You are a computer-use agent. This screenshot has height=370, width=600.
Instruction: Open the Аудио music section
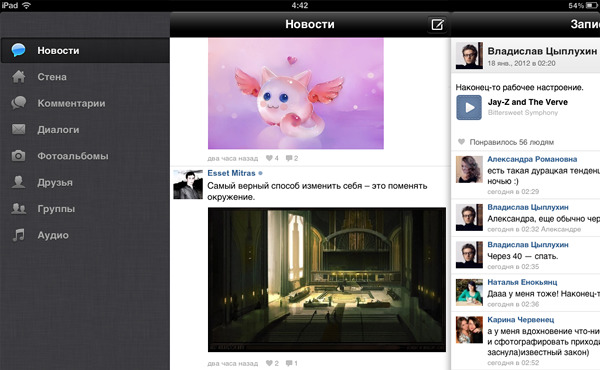[x=85, y=235]
